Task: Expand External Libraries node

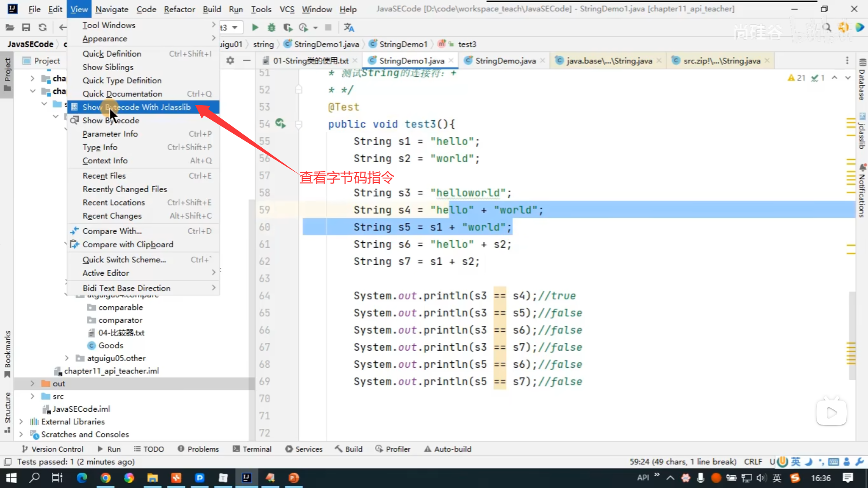Action: point(21,422)
